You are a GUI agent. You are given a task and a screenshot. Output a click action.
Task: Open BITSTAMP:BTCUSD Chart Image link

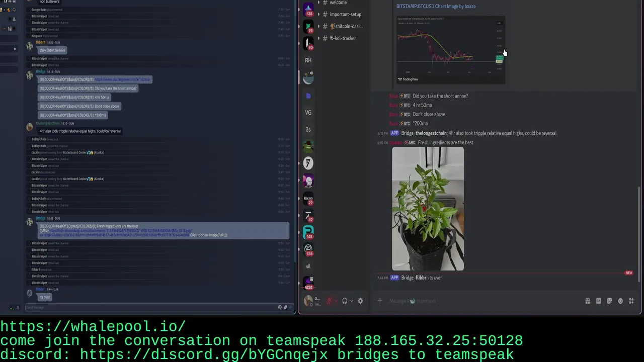[x=436, y=6]
